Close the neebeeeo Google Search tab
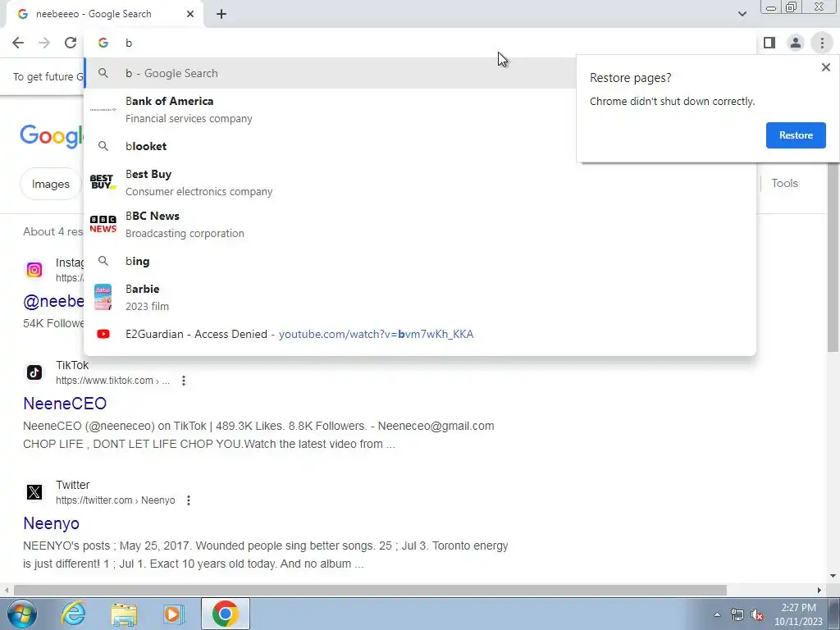This screenshot has height=630, width=840. tap(190, 15)
